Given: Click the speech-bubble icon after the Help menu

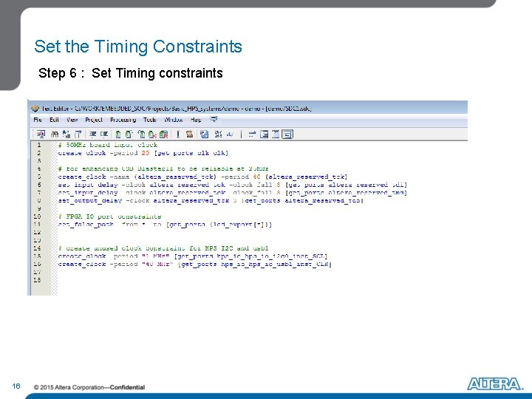Looking at the screenshot, I should [x=214, y=120].
